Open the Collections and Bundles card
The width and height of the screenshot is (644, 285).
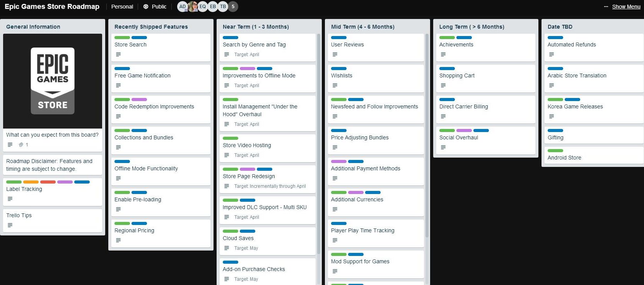[x=161, y=141]
